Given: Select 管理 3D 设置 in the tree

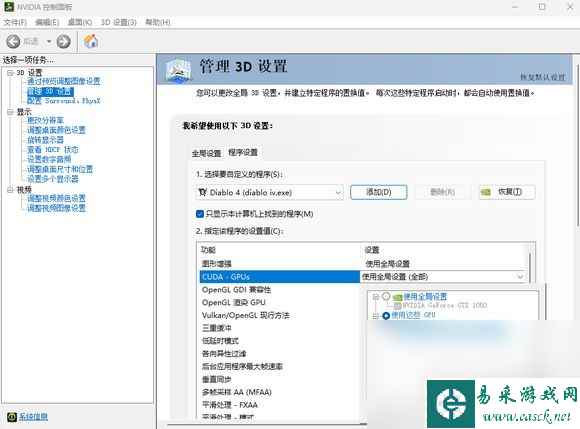Looking at the screenshot, I should (x=50, y=91).
